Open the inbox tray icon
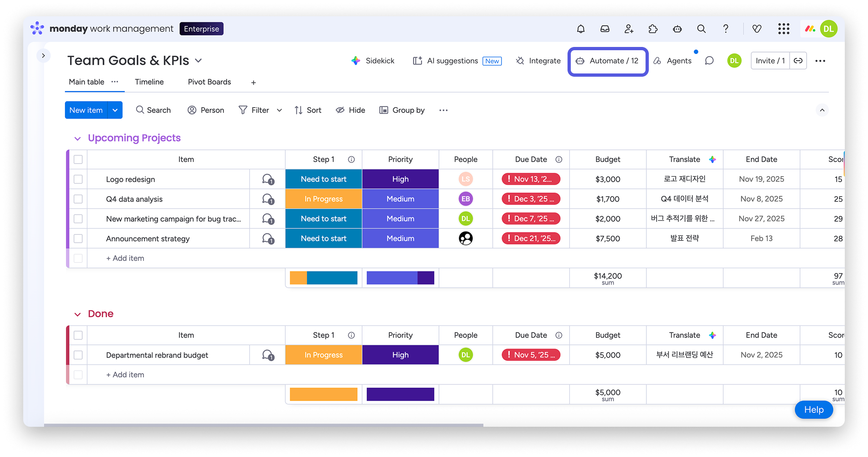Viewport: 868px width, 457px height. (x=605, y=29)
